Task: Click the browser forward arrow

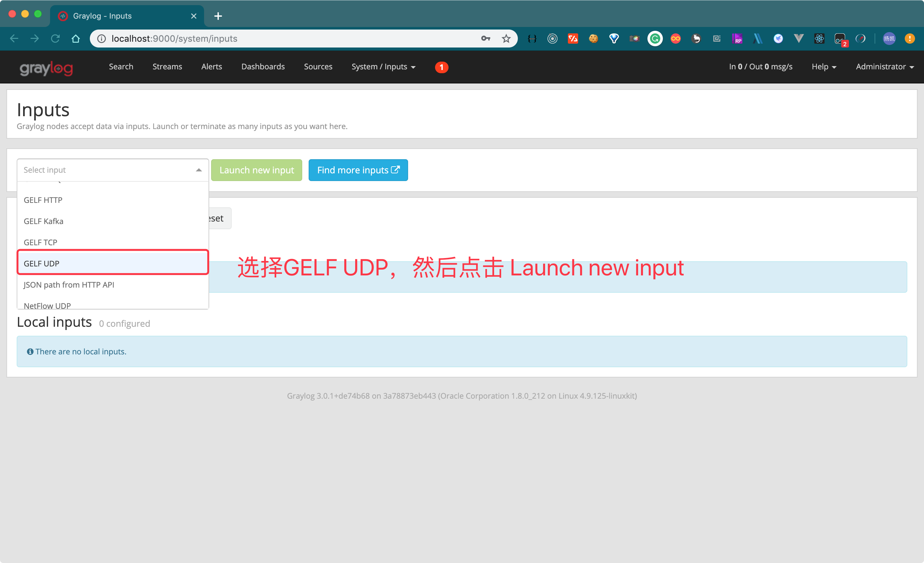Action: click(35, 39)
